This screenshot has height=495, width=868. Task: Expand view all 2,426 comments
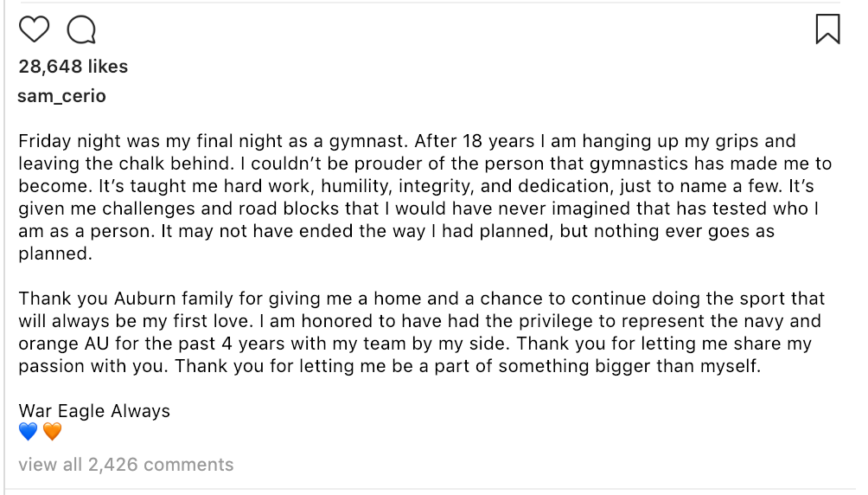(x=125, y=465)
